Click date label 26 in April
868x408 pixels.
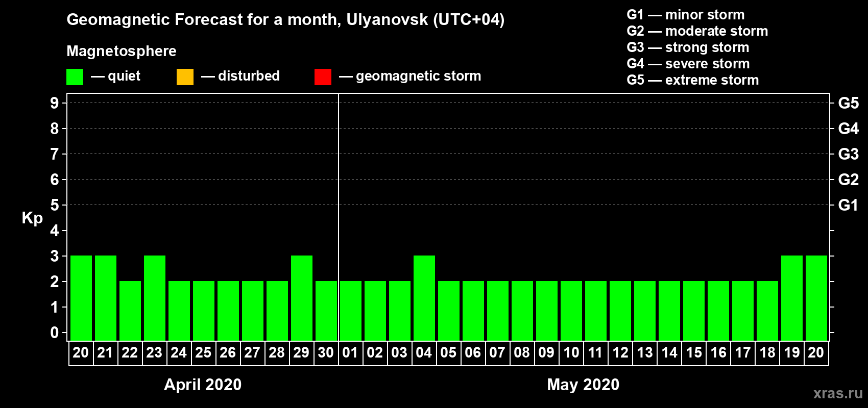coord(228,352)
